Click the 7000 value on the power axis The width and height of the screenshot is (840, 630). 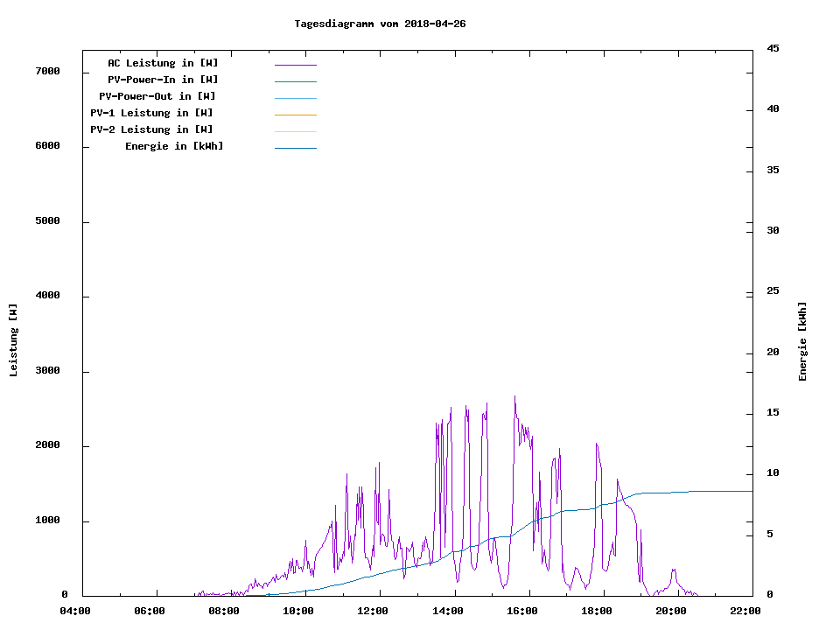point(47,71)
